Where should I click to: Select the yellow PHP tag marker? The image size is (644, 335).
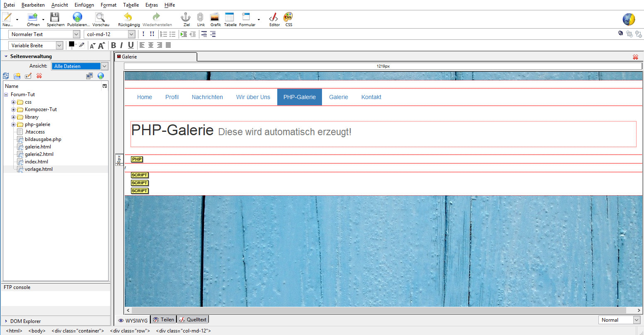[x=137, y=159]
